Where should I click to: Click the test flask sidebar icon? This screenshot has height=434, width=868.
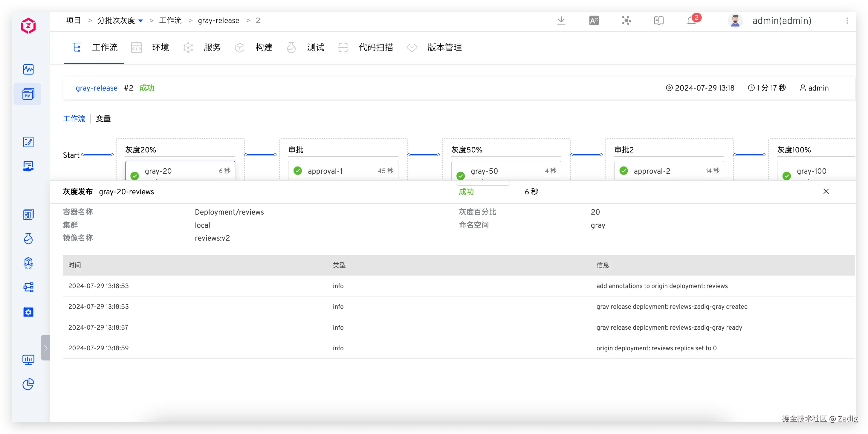[28, 239]
